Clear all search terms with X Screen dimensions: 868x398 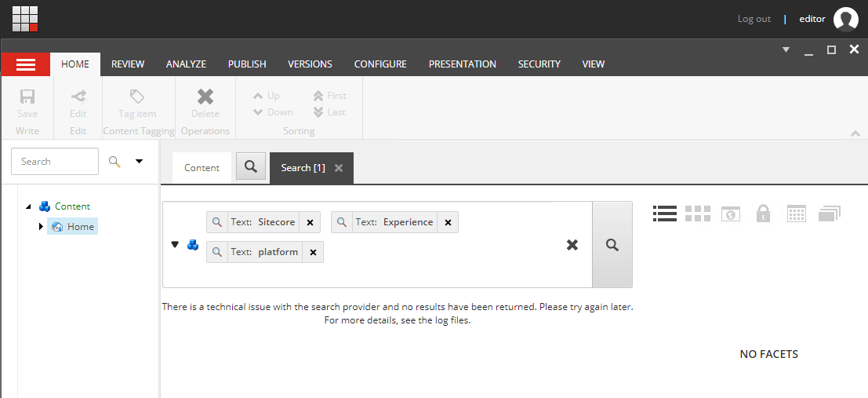[x=572, y=245]
